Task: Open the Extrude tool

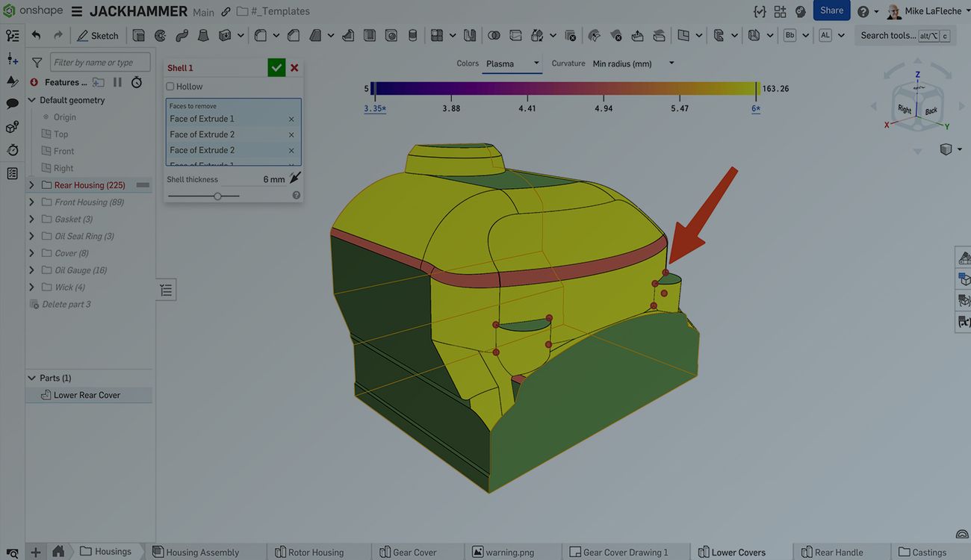Action: click(137, 35)
